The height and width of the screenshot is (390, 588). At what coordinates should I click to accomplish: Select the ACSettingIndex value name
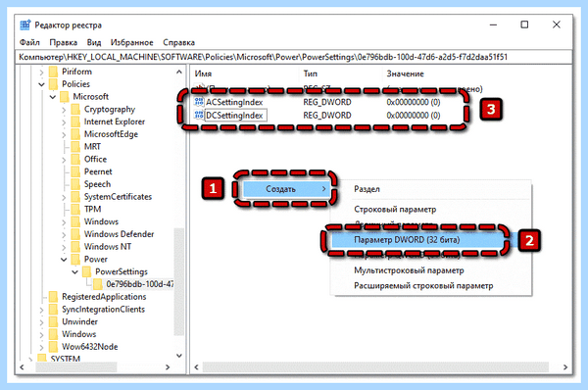234,102
